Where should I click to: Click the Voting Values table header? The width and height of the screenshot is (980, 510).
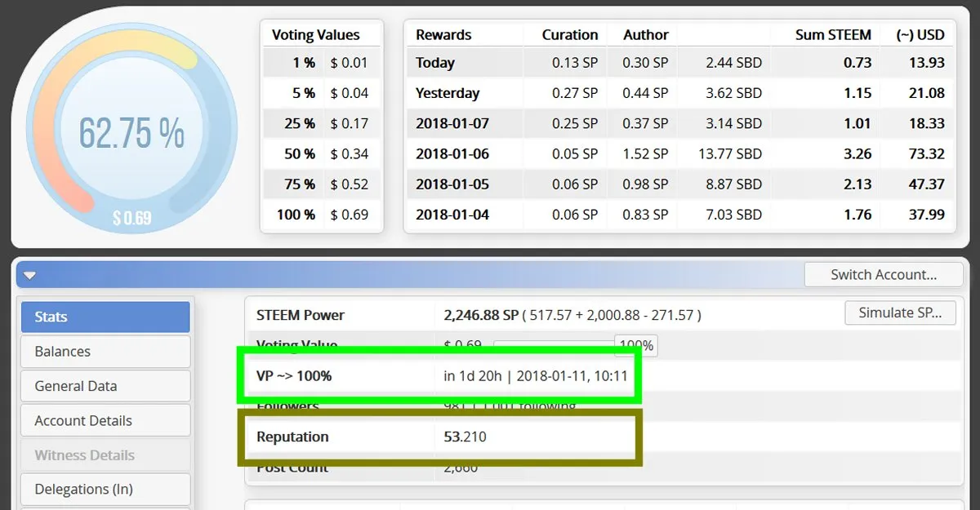pos(315,35)
